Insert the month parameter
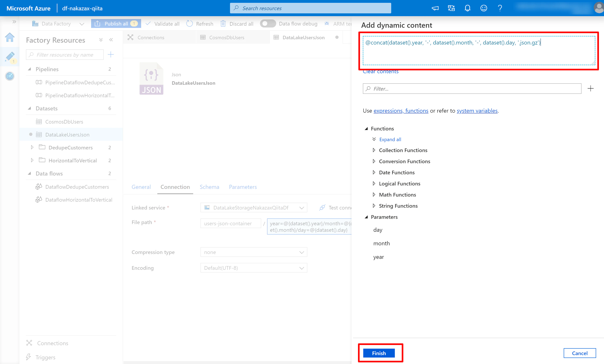 point(381,243)
